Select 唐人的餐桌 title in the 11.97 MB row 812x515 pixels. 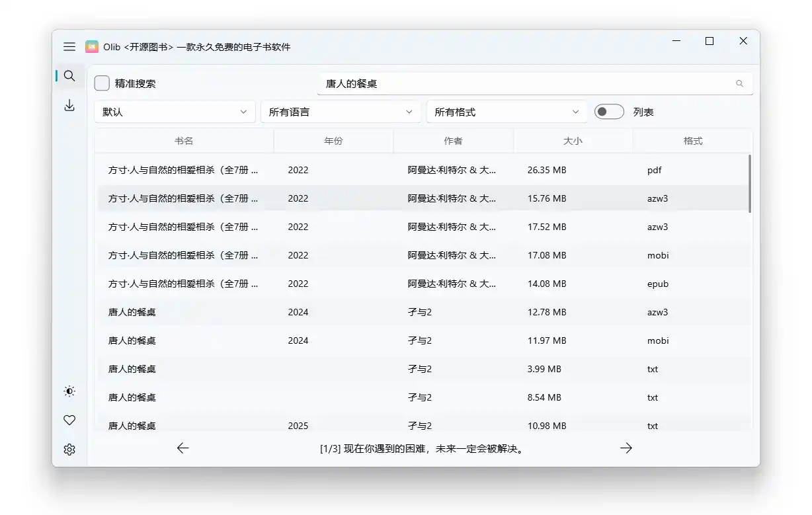tap(132, 340)
